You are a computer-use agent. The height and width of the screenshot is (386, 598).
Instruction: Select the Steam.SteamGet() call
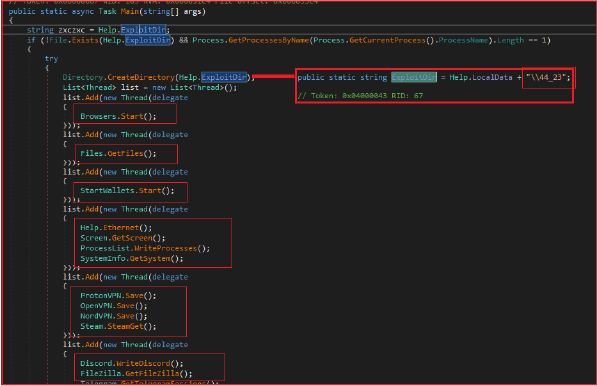118,326
